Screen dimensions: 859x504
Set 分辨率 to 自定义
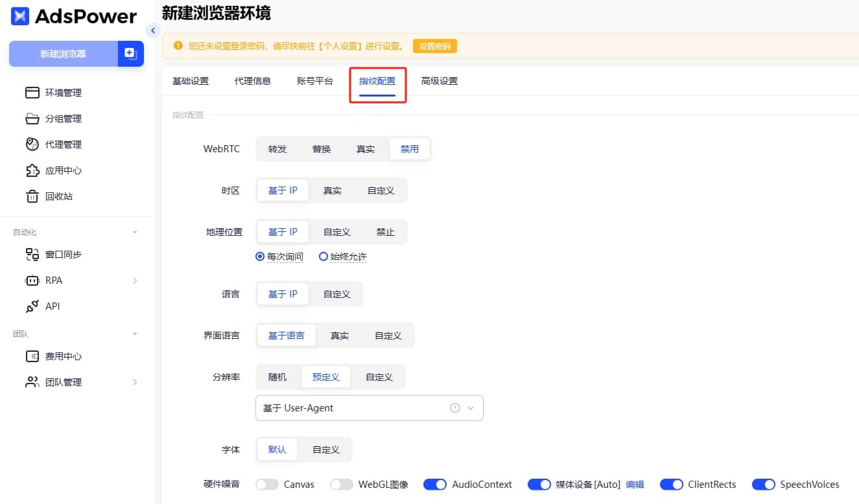379,377
